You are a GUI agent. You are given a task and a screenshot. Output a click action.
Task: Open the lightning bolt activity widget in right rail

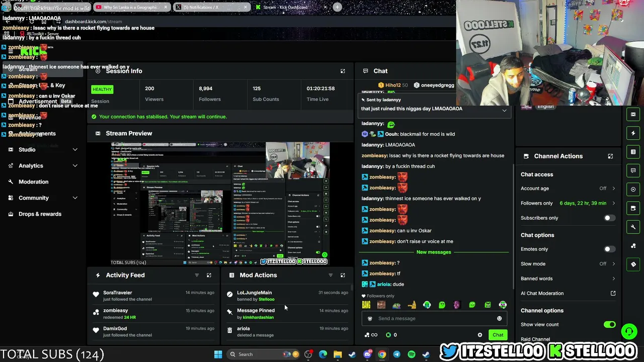[633, 133]
